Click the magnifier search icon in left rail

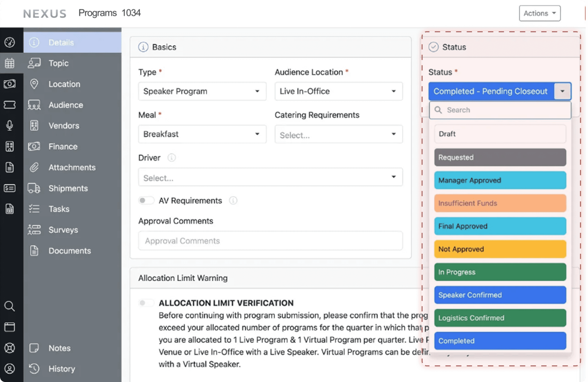(10, 306)
